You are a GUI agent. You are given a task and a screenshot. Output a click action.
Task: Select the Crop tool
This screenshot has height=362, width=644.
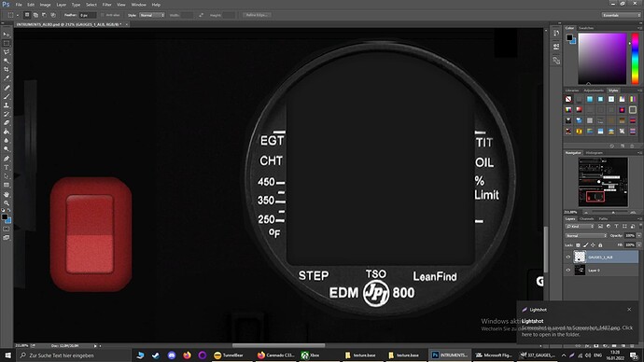[x=7, y=69]
